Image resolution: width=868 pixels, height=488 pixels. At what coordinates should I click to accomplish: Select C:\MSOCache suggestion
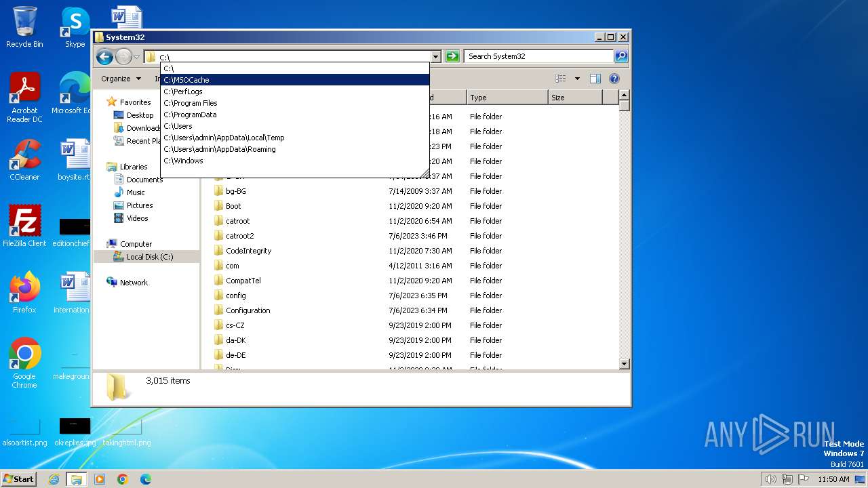295,80
